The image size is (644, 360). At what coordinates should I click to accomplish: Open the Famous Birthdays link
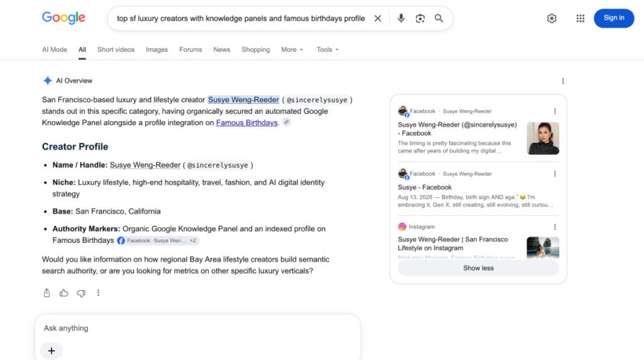[247, 123]
